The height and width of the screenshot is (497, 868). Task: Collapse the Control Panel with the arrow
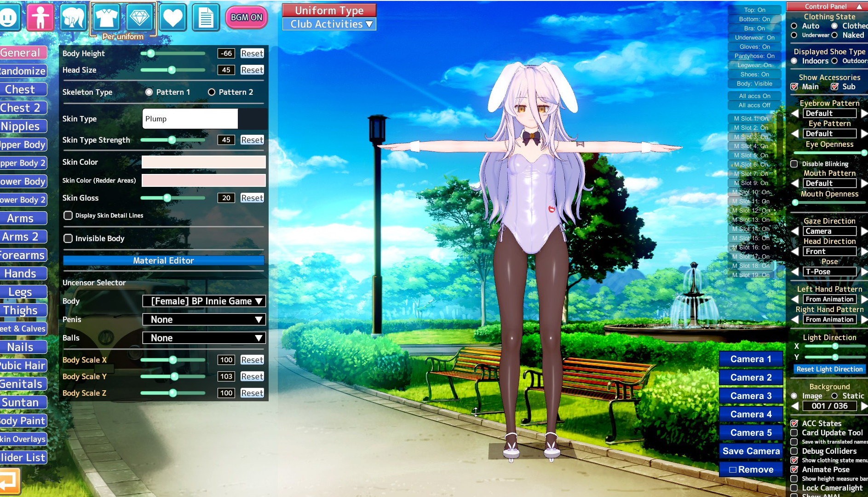point(859,6)
